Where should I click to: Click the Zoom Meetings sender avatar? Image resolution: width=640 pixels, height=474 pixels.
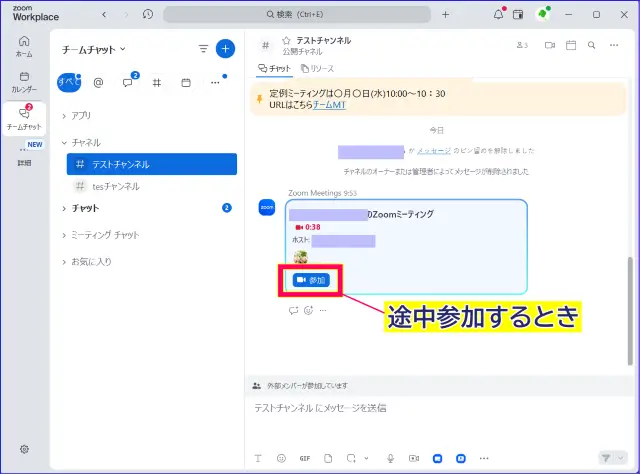pyautogui.click(x=267, y=207)
